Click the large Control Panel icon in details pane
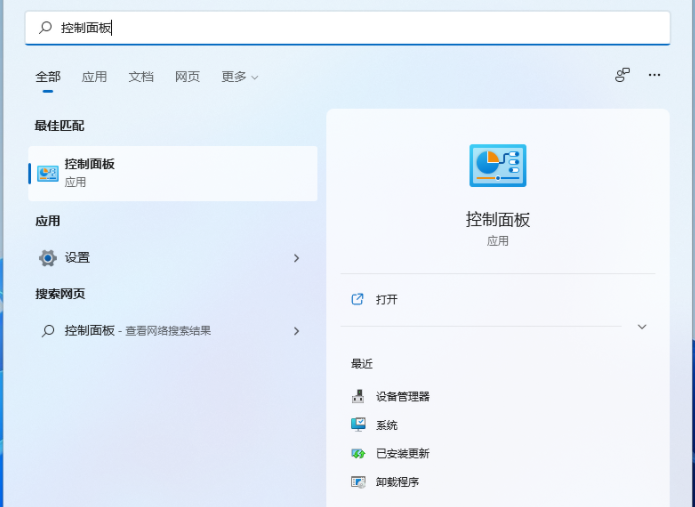 (x=497, y=166)
